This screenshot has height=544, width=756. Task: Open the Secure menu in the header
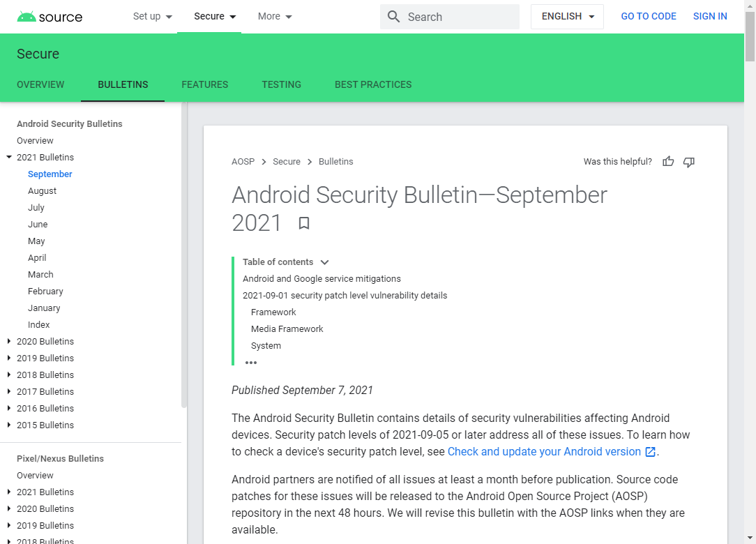[214, 16]
